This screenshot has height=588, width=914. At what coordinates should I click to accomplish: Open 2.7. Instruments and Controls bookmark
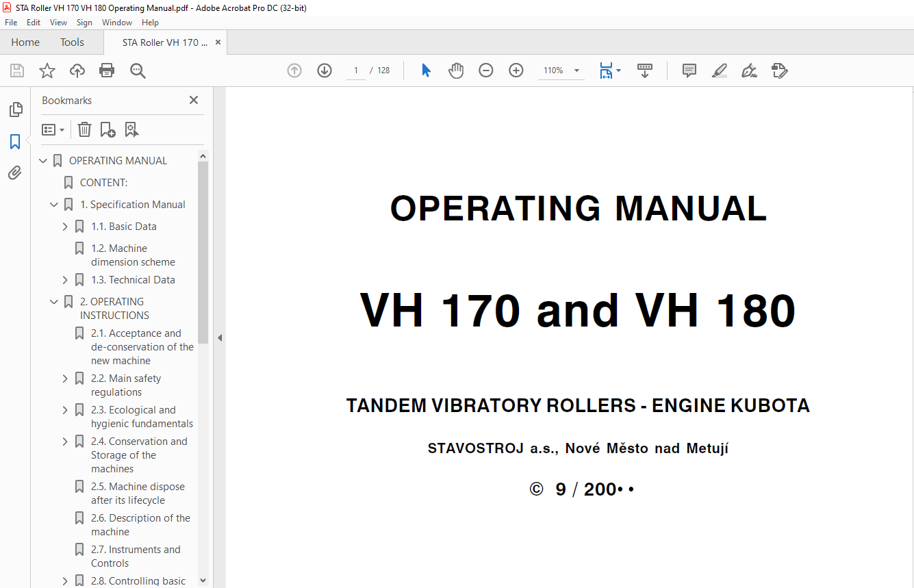click(x=136, y=557)
